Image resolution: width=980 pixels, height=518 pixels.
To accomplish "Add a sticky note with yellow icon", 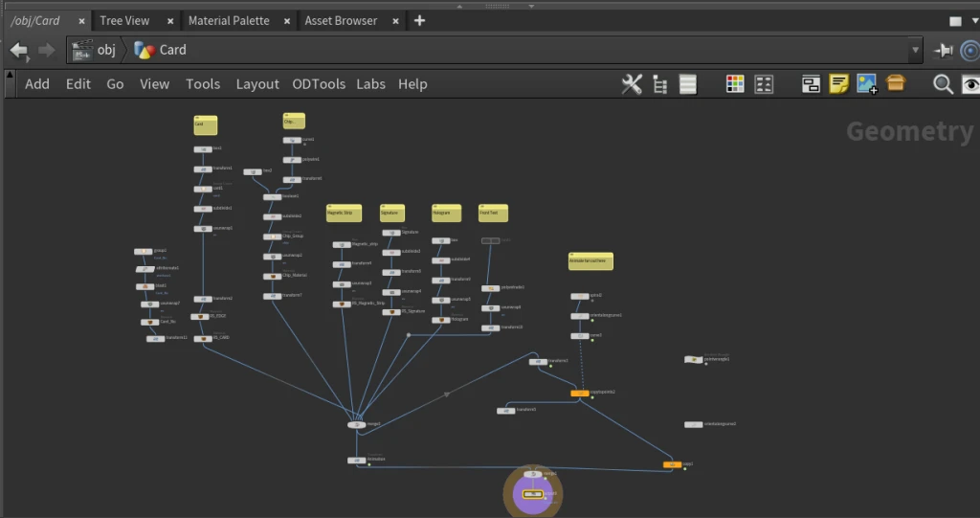I will click(x=838, y=84).
